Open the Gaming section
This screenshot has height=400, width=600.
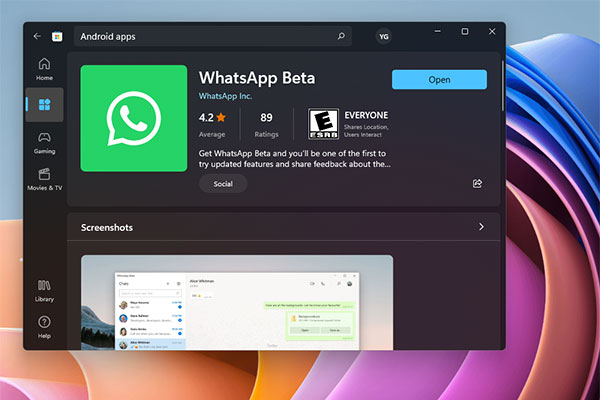click(x=44, y=143)
